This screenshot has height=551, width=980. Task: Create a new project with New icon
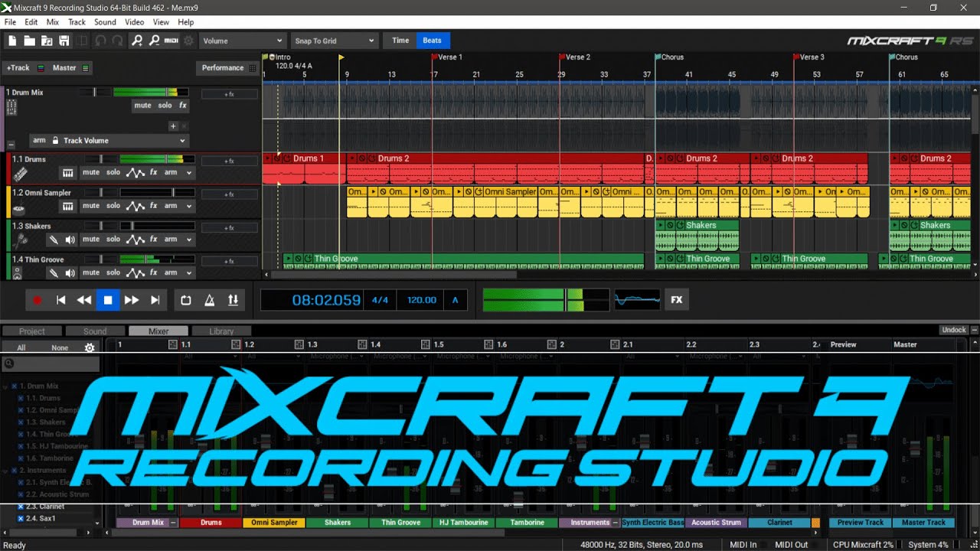13,41
